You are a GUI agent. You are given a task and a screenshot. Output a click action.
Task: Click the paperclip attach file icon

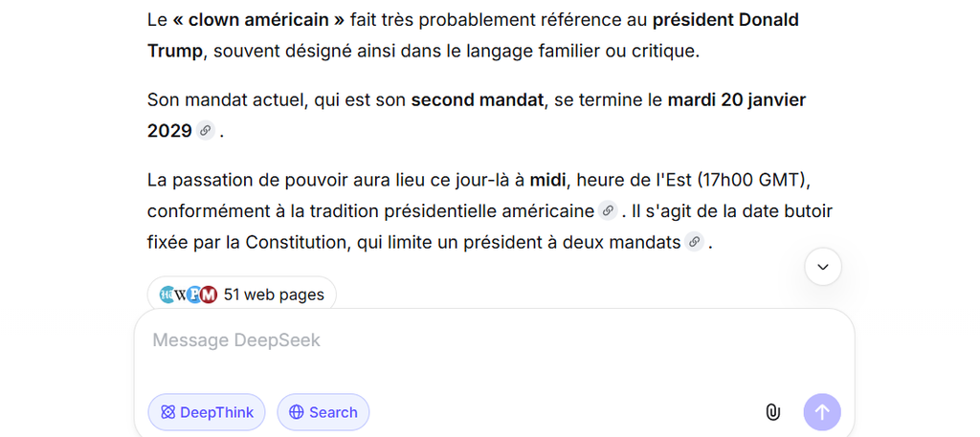tap(772, 412)
